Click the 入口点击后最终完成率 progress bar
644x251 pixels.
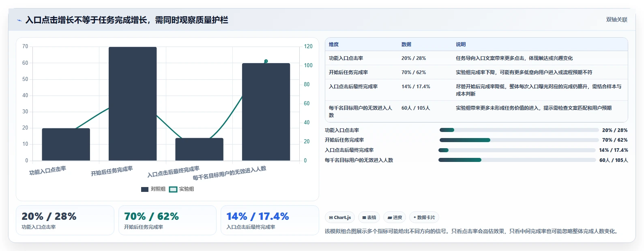(517, 150)
